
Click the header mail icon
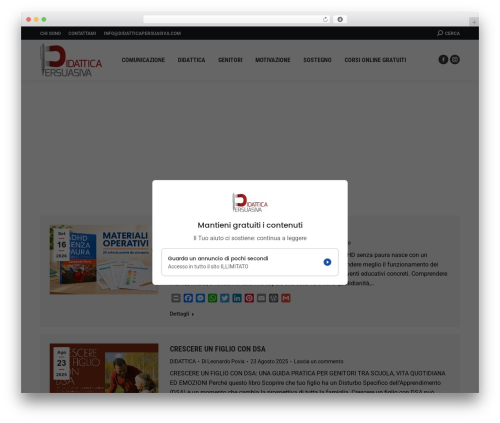coord(455,59)
